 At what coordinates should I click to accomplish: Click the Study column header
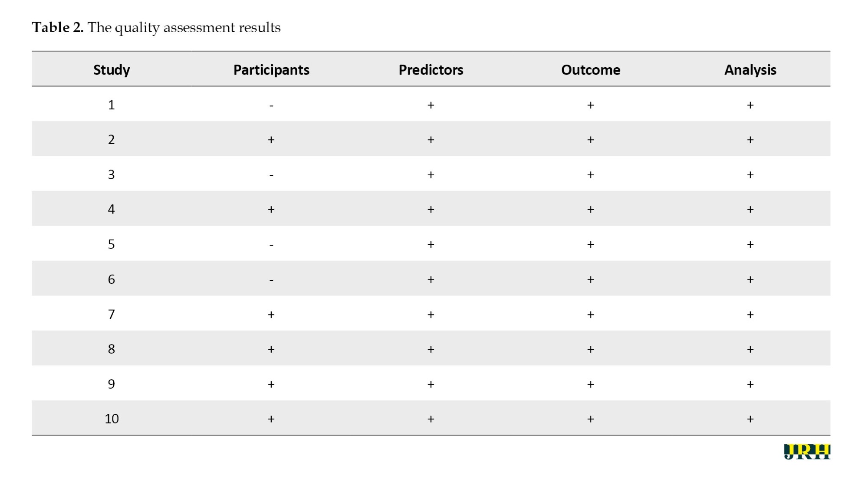(x=112, y=70)
